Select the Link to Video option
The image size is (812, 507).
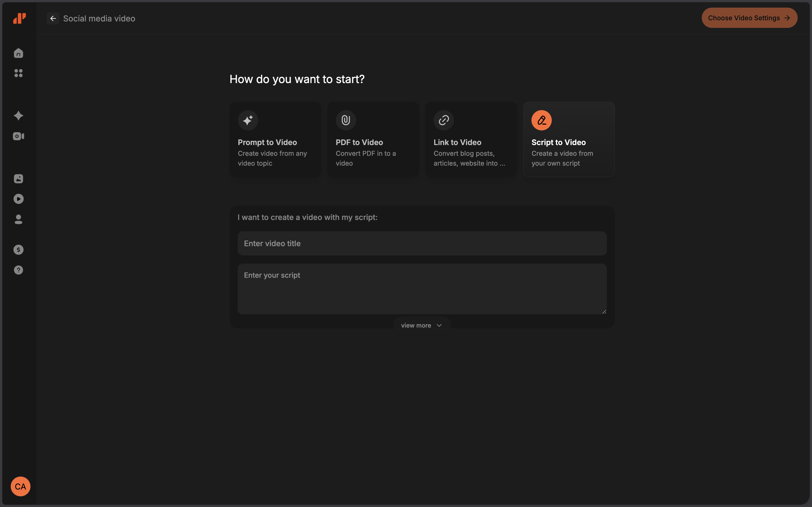pos(471,139)
